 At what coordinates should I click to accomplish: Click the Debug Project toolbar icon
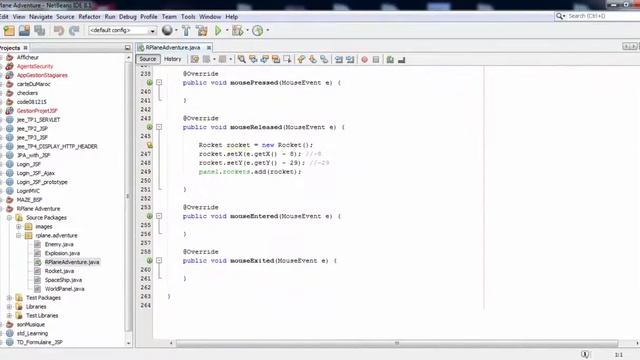(237, 31)
